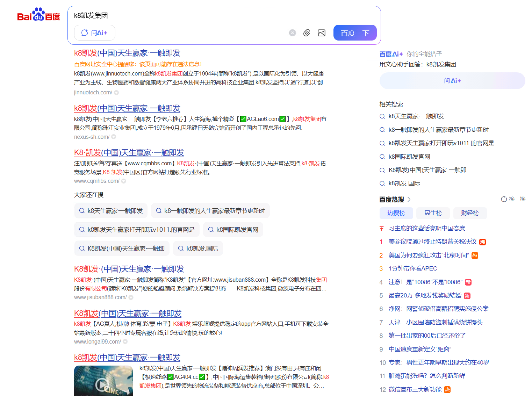532x396 pixels.
Task: Open related search k8凯发.国际 in sidebar
Action: [x=404, y=183]
